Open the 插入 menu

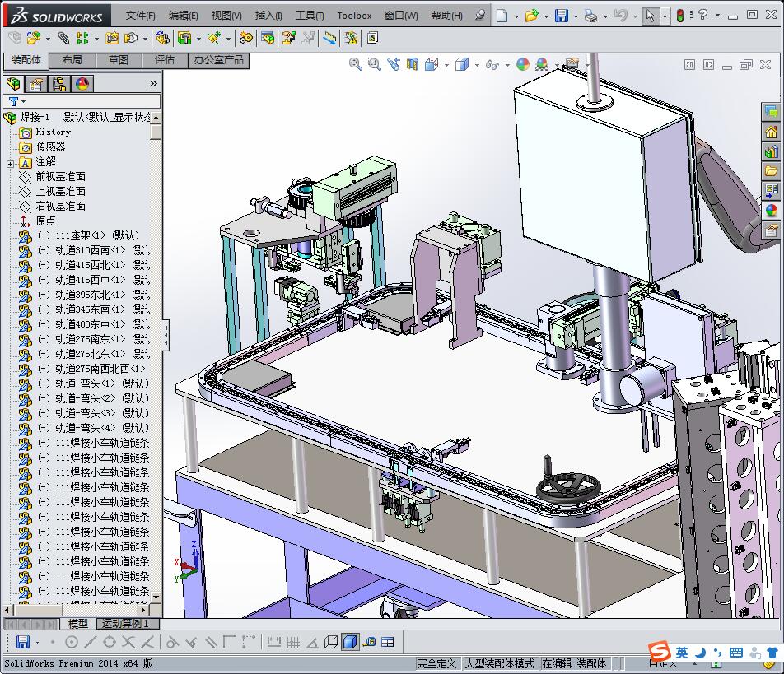(268, 16)
